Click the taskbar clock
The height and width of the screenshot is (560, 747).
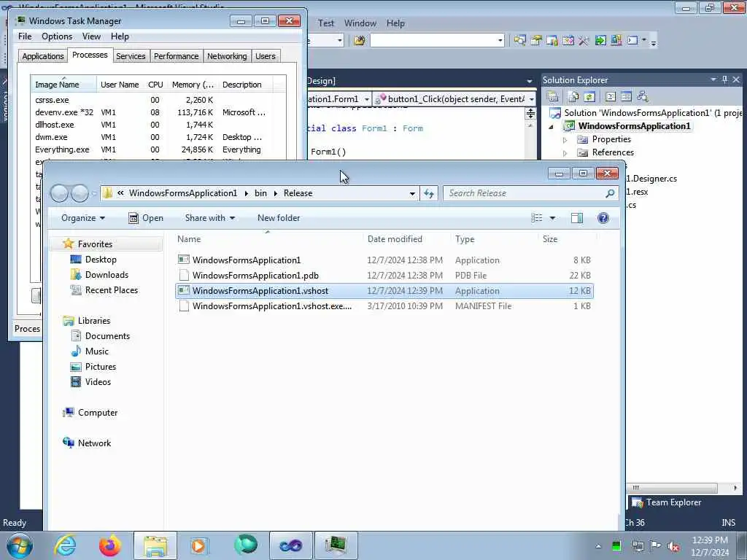coord(710,546)
